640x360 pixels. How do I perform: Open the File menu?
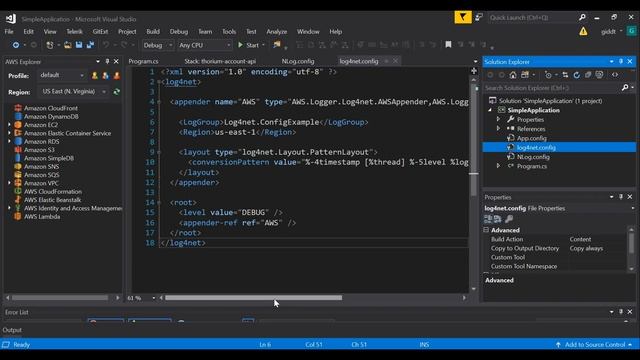coord(9,31)
